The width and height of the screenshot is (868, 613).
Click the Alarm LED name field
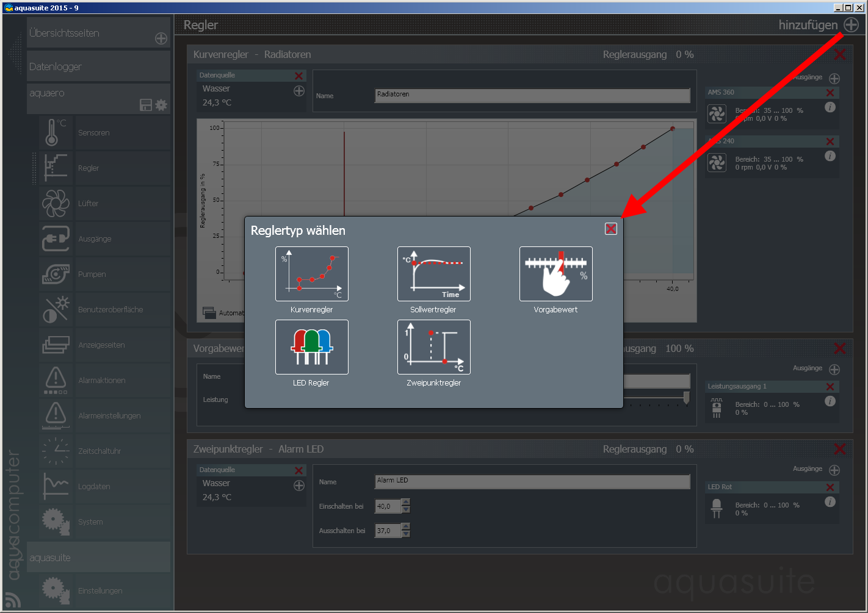pyautogui.click(x=532, y=481)
